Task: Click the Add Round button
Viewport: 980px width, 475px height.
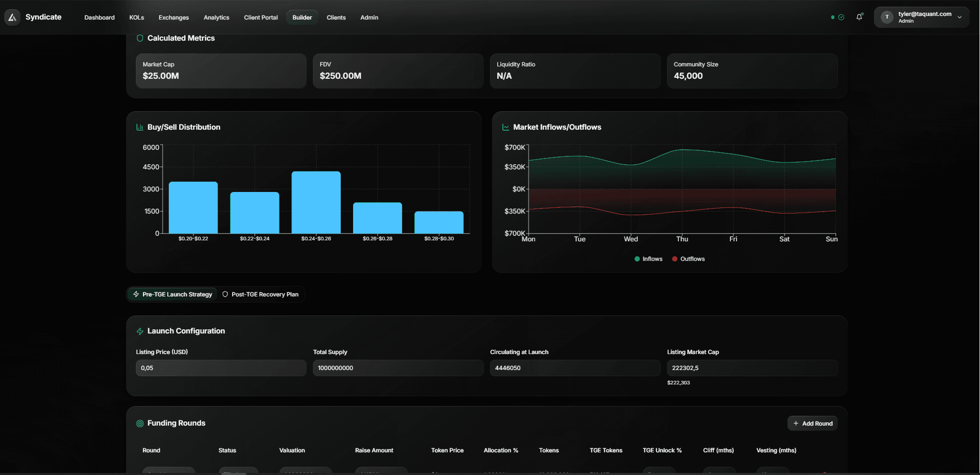Action: [x=812, y=423]
